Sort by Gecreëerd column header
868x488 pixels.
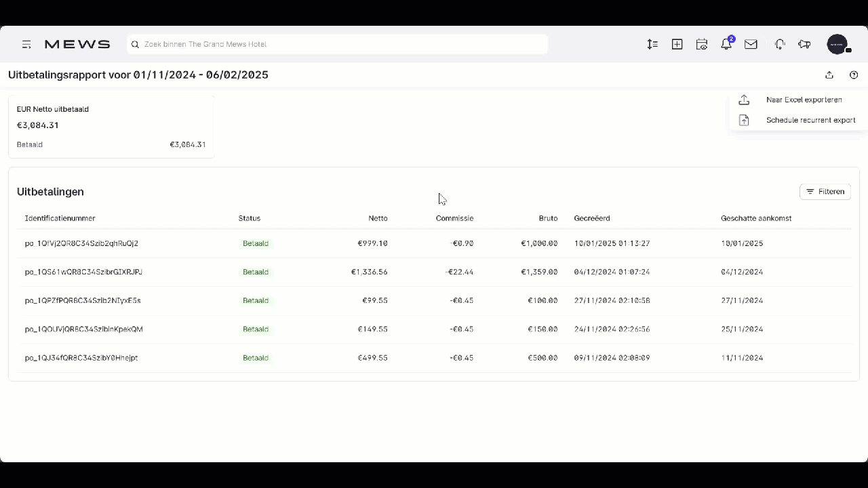[592, 218]
